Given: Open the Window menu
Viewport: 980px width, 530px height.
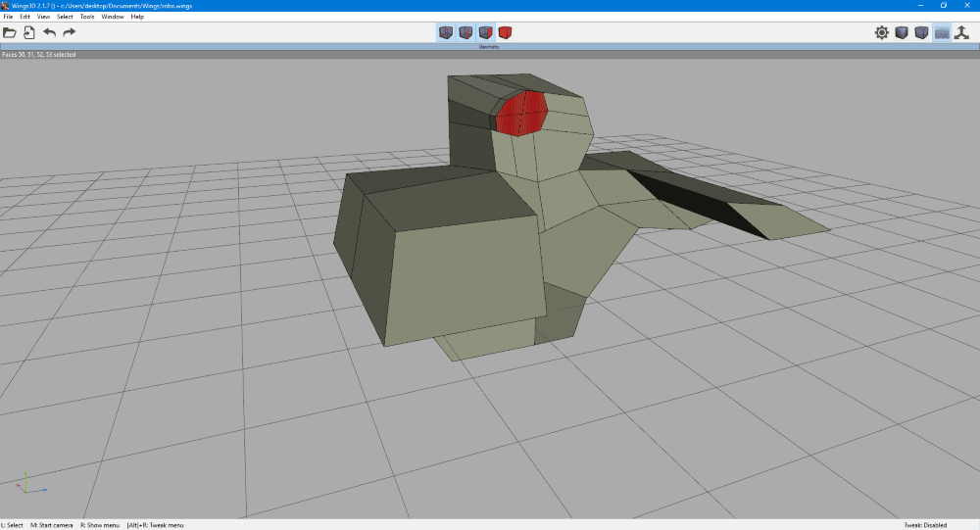Looking at the screenshot, I should click(x=113, y=17).
